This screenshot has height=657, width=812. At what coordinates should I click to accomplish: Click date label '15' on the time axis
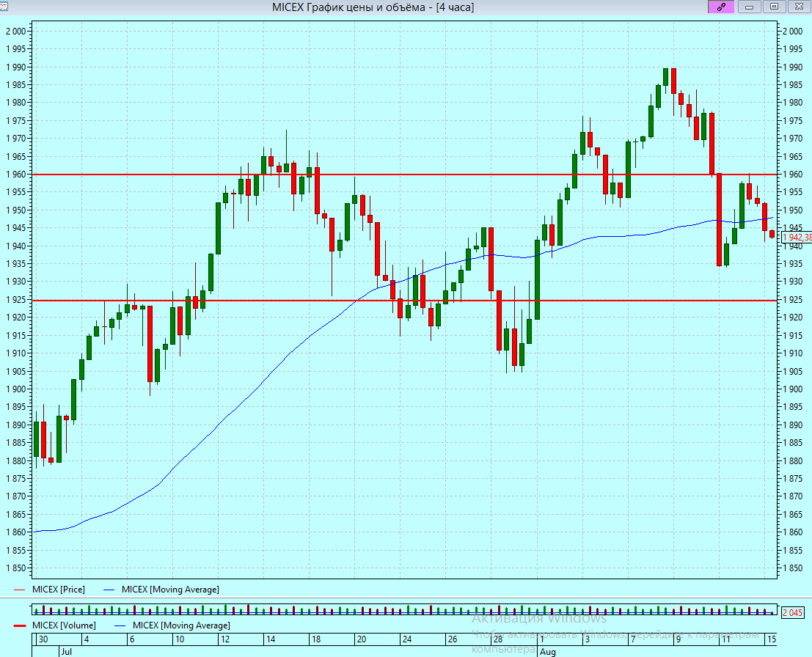click(772, 639)
